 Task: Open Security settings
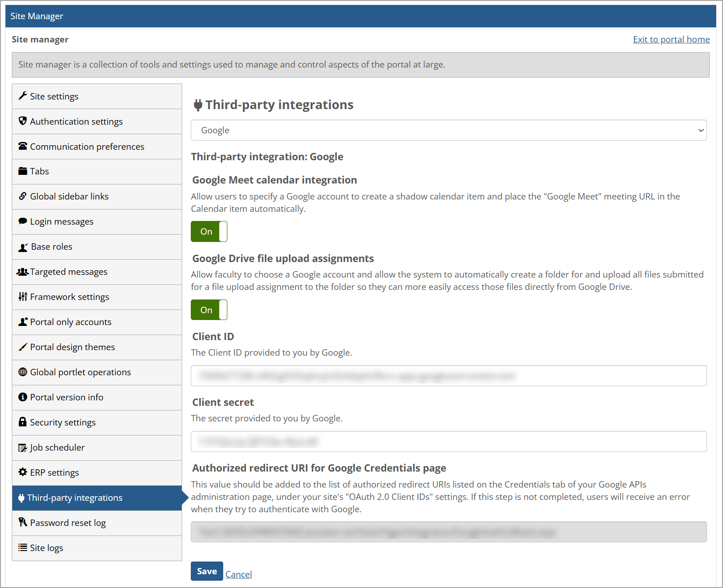(x=97, y=423)
